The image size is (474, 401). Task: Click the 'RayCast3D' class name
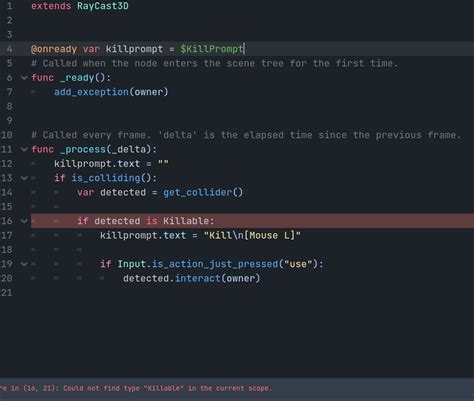click(x=103, y=6)
